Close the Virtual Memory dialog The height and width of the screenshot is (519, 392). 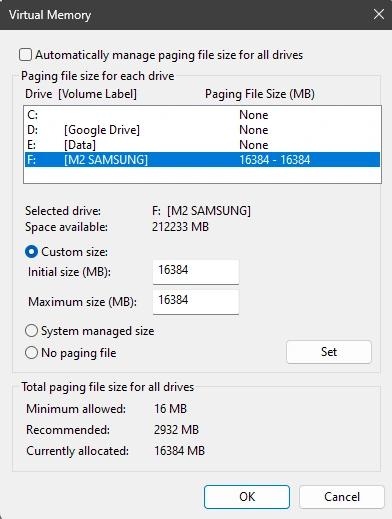pyautogui.click(x=379, y=14)
